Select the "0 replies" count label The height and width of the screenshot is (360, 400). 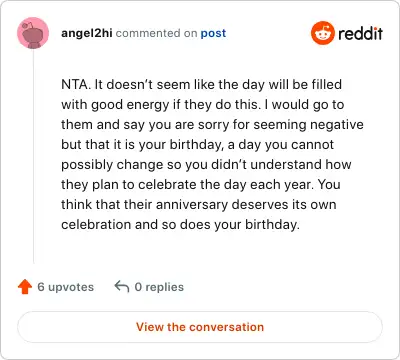(x=159, y=287)
